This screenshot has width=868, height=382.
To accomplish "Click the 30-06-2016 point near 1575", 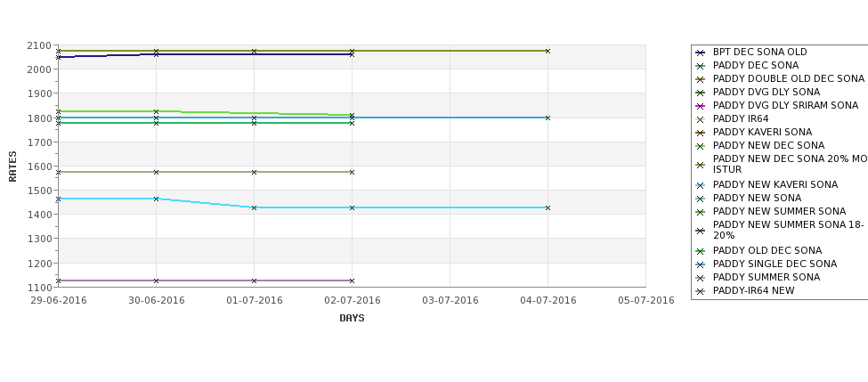I will click(x=156, y=172).
